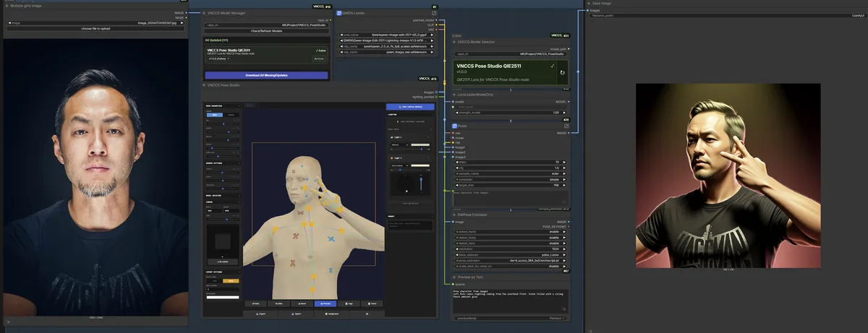Screen dimensions: 868x333
Task: Collapse the DWPose Estimator node
Action: (x=453, y=215)
